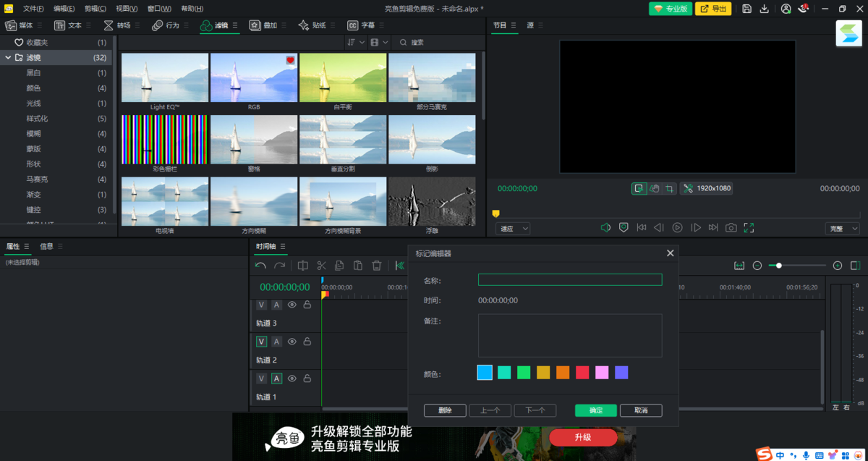868x461 pixels.
Task: Switch to the 转场 tab
Action: click(x=118, y=25)
